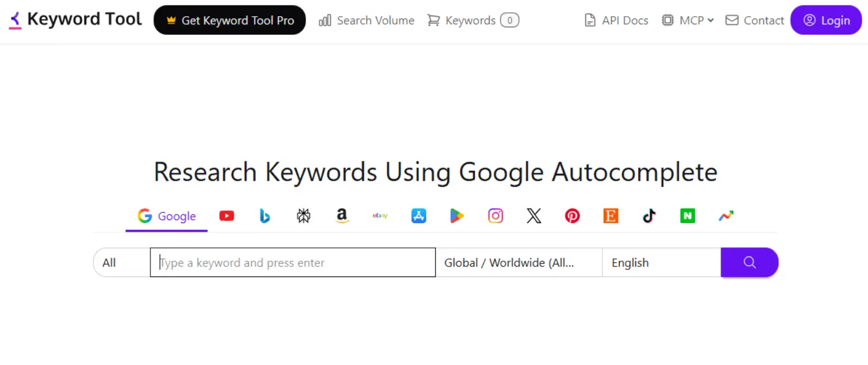Open the Pinterest keyword tab

(x=572, y=216)
